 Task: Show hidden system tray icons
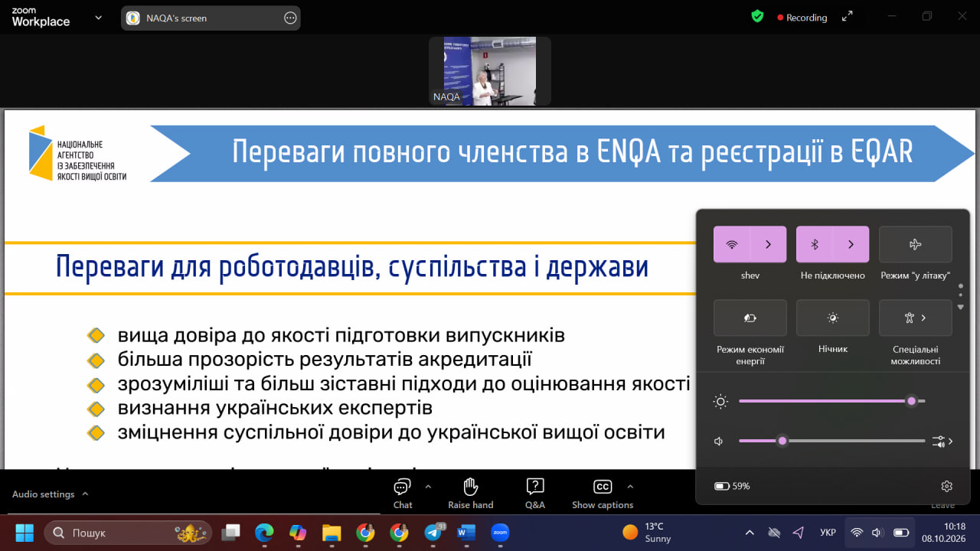pyautogui.click(x=750, y=532)
